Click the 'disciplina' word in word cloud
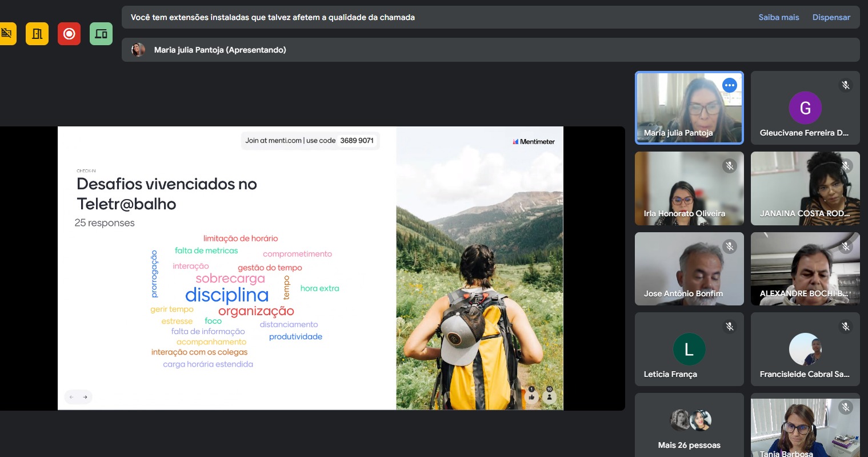 pyautogui.click(x=227, y=295)
